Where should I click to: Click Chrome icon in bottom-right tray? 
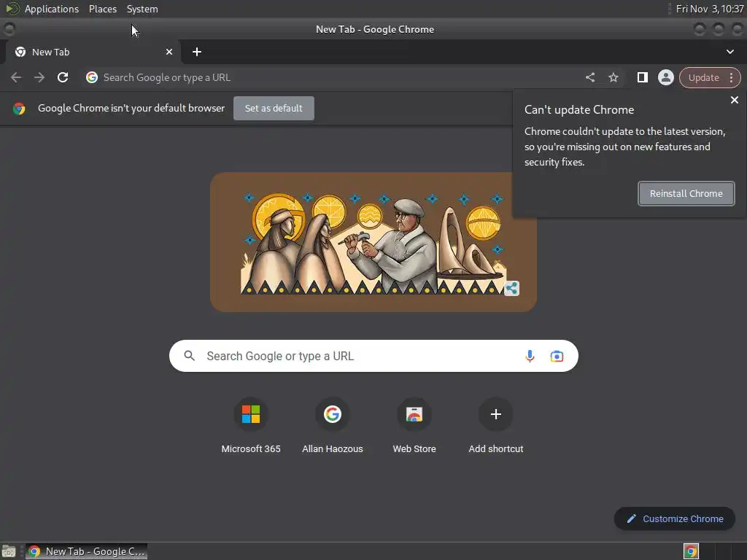coord(691,551)
